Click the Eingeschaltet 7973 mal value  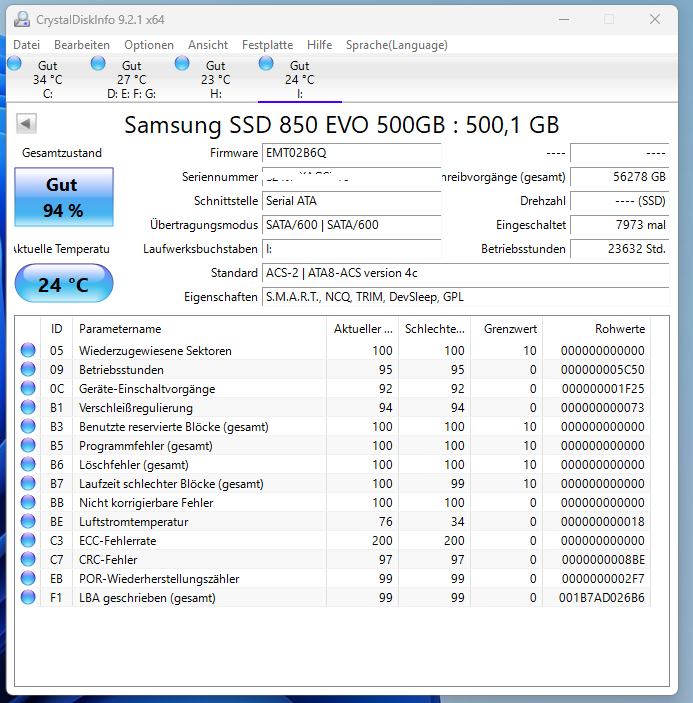pos(619,225)
